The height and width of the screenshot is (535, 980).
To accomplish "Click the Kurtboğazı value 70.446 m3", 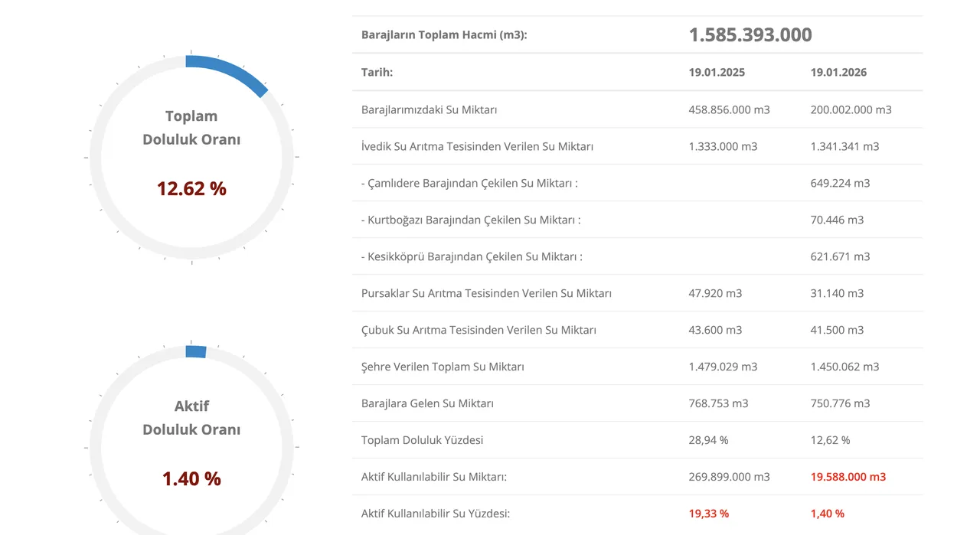I will [836, 220].
